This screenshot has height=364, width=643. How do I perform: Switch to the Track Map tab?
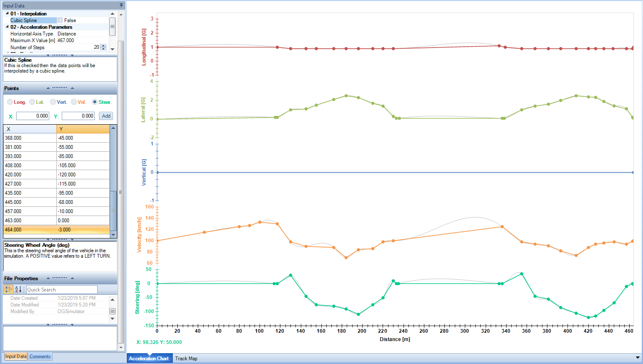click(186, 358)
